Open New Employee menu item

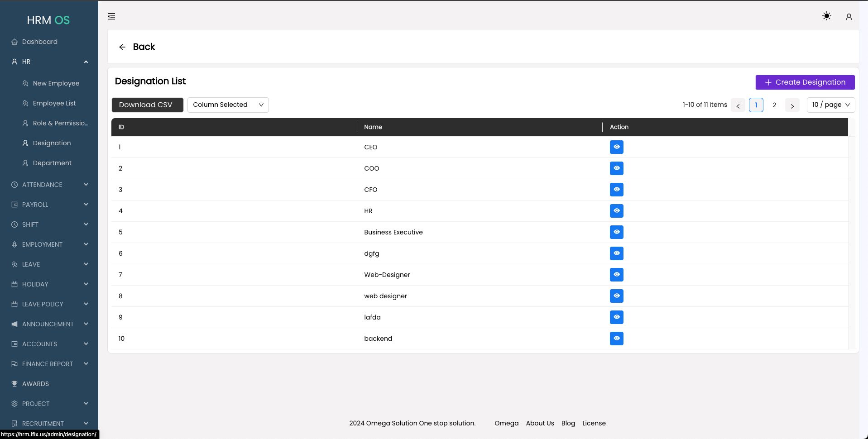[56, 83]
